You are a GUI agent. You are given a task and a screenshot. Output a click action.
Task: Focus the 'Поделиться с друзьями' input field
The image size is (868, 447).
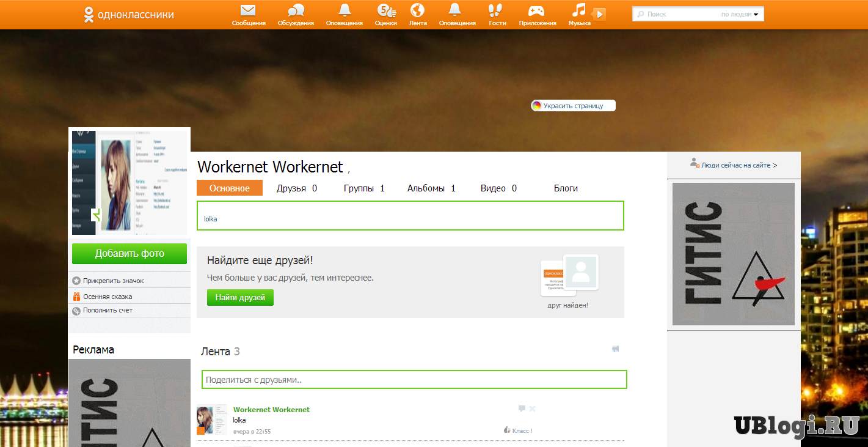[414, 380]
